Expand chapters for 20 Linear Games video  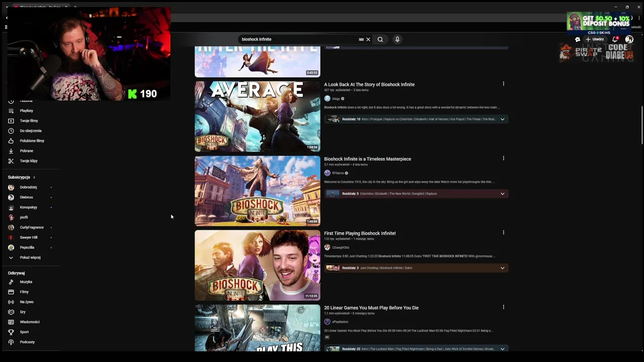click(x=502, y=349)
